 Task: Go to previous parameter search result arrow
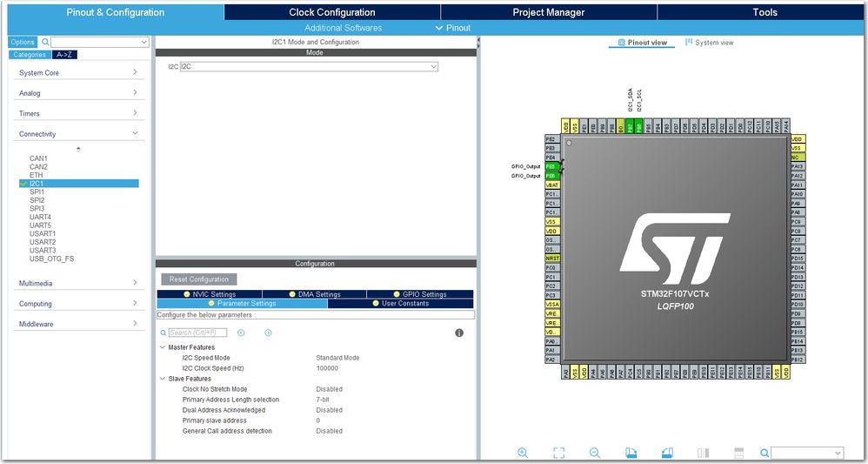pos(241,333)
